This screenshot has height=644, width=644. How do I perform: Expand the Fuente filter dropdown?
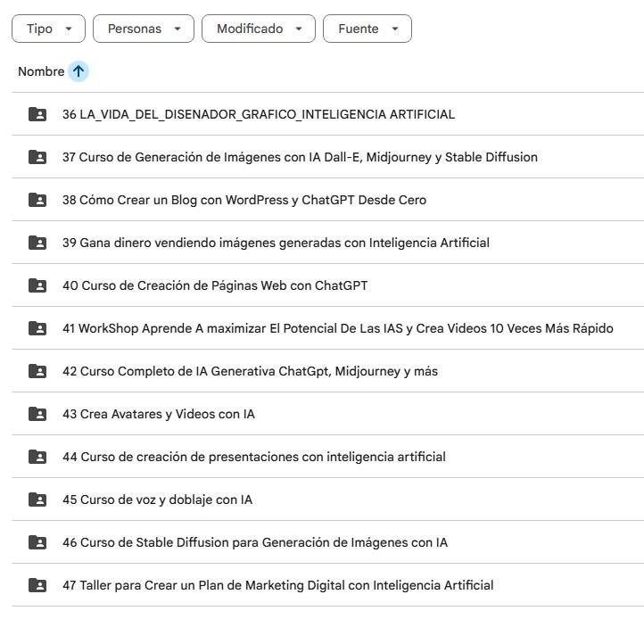(367, 29)
